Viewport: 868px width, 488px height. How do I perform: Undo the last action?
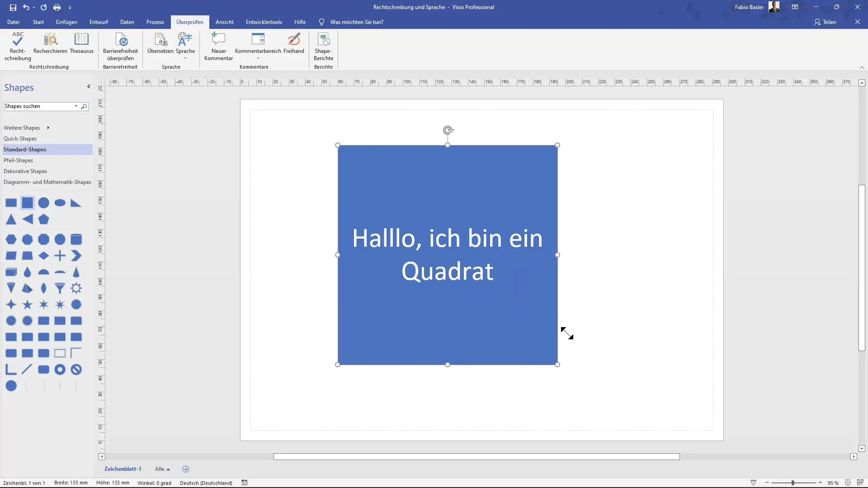click(26, 7)
